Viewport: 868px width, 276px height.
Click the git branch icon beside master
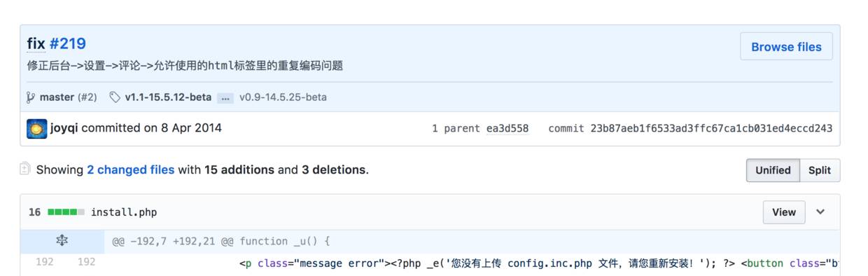[31, 97]
